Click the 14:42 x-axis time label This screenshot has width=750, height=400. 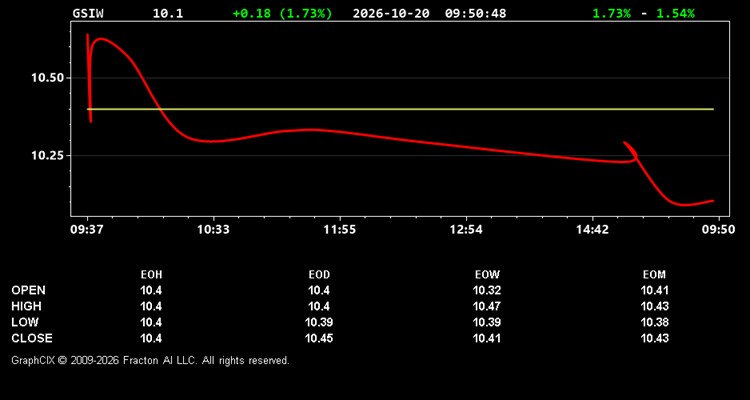592,230
